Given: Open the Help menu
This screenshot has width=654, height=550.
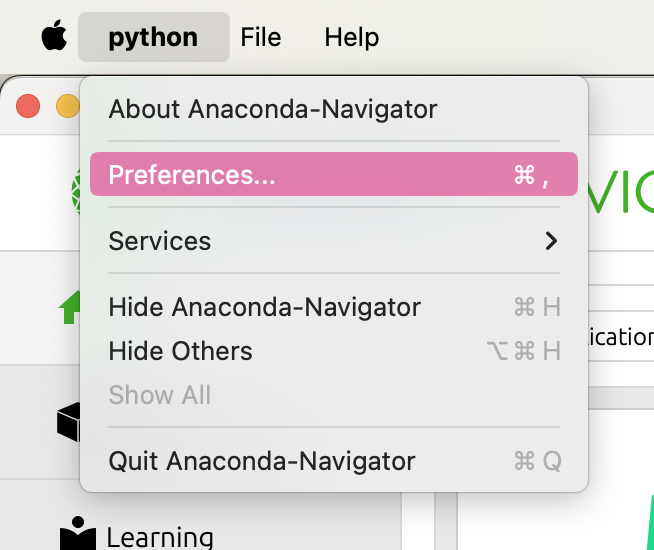Looking at the screenshot, I should (352, 37).
